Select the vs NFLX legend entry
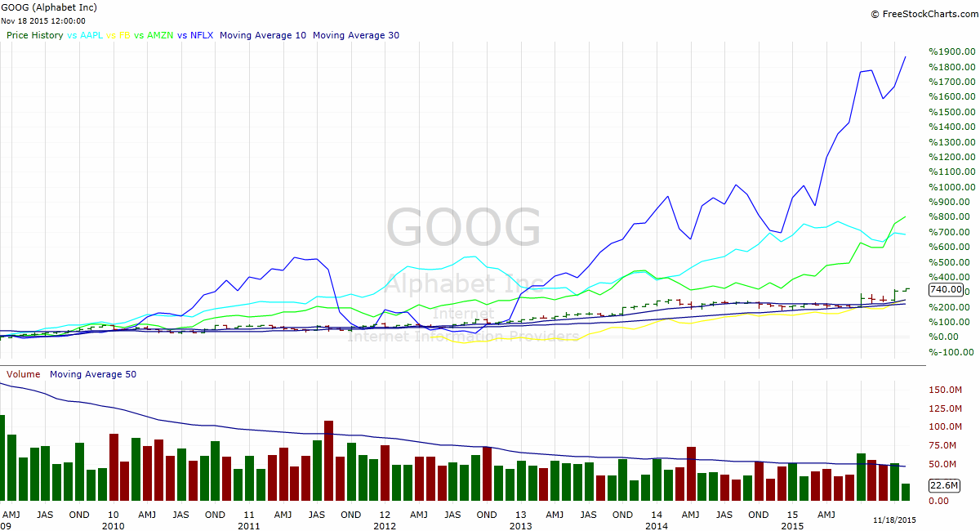This screenshot has width=980, height=531. tap(195, 36)
